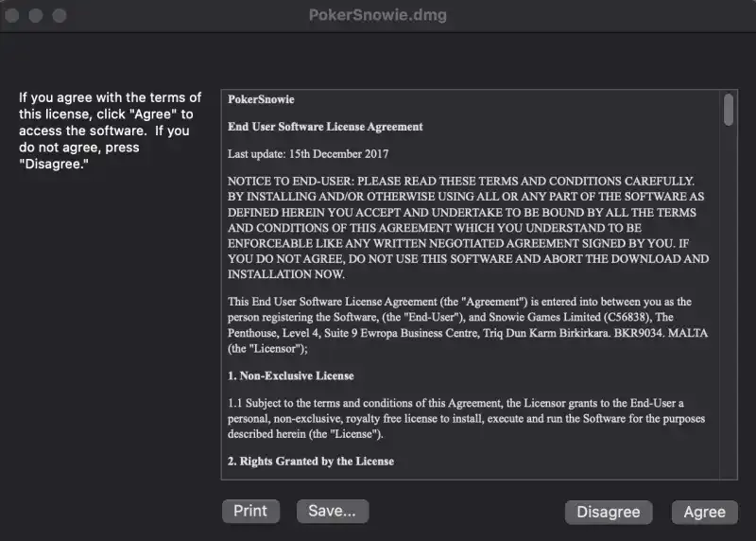Select the End User Software License Agreement heading
Viewport: 756px width, 541px height.
point(325,126)
